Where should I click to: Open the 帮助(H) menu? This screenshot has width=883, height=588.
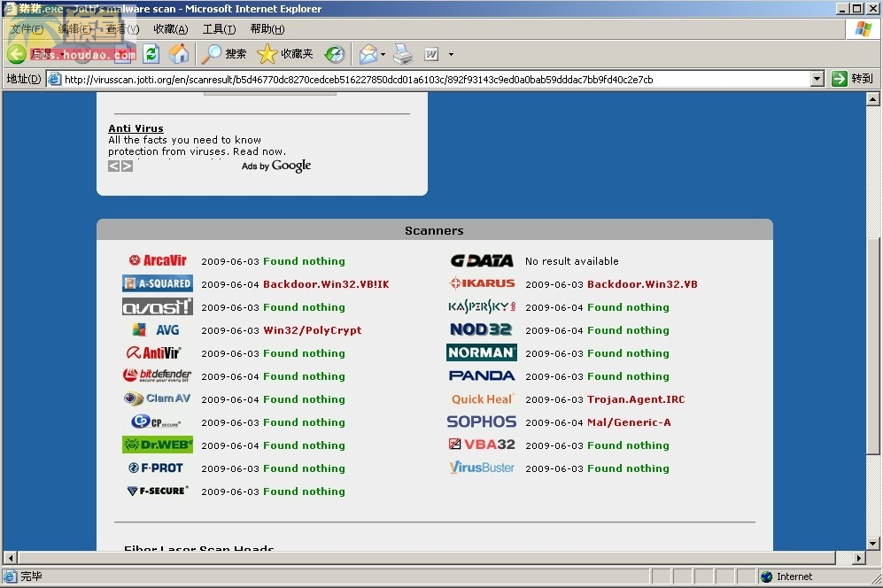[267, 28]
